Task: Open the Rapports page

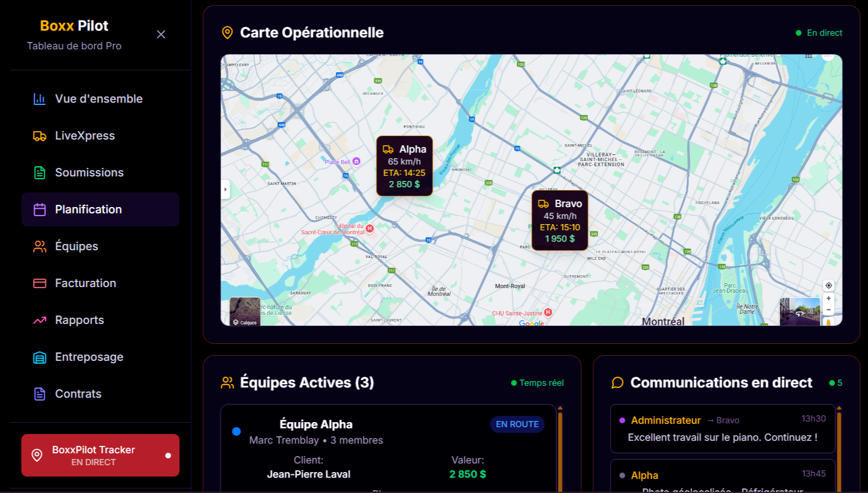Action: coord(100,320)
